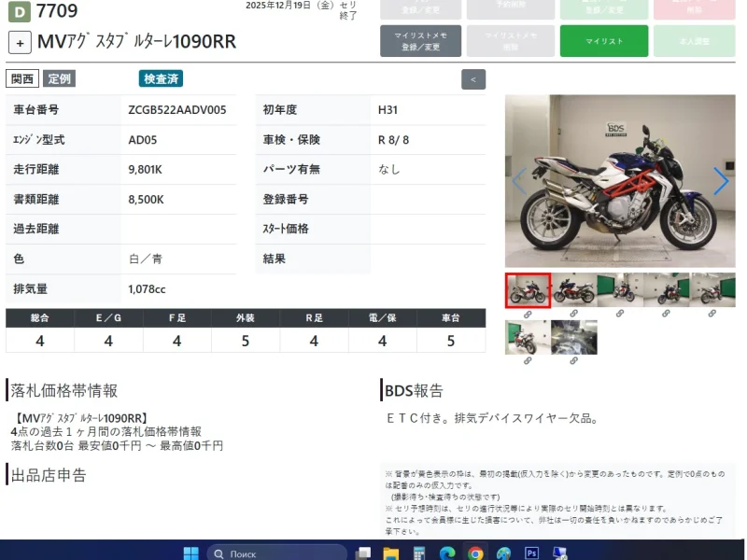The height and width of the screenshot is (560, 747).
Task: Click the computer icon after Photoshop in the taskbar
Action: [559, 553]
